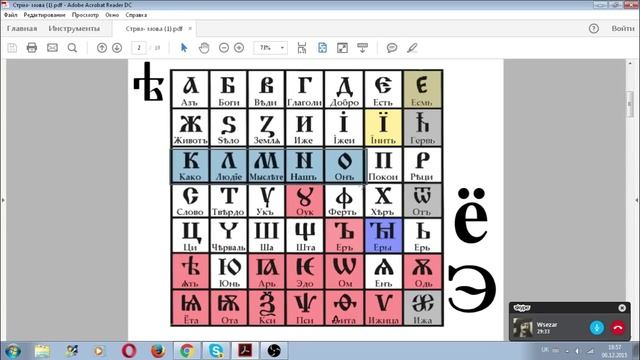The width and height of the screenshot is (640, 360).
Task: Close the PDF document tab
Action: pyautogui.click(x=190, y=29)
